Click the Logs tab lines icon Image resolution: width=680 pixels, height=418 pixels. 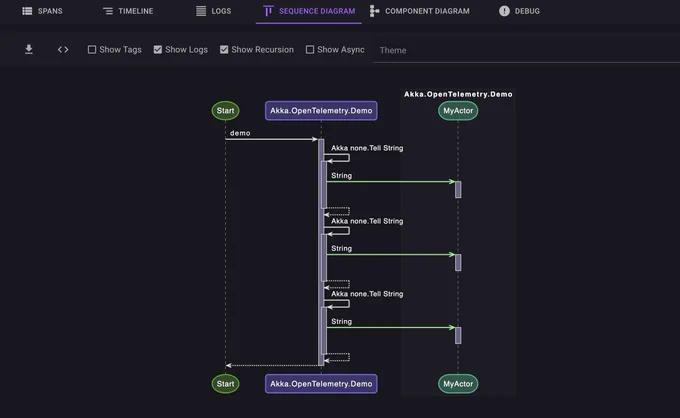pos(201,11)
